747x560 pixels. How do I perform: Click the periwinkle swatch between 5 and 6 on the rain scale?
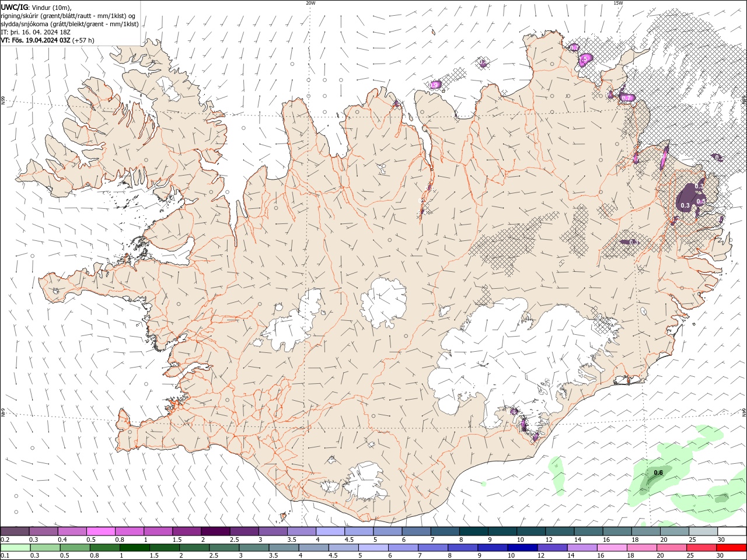(373, 548)
